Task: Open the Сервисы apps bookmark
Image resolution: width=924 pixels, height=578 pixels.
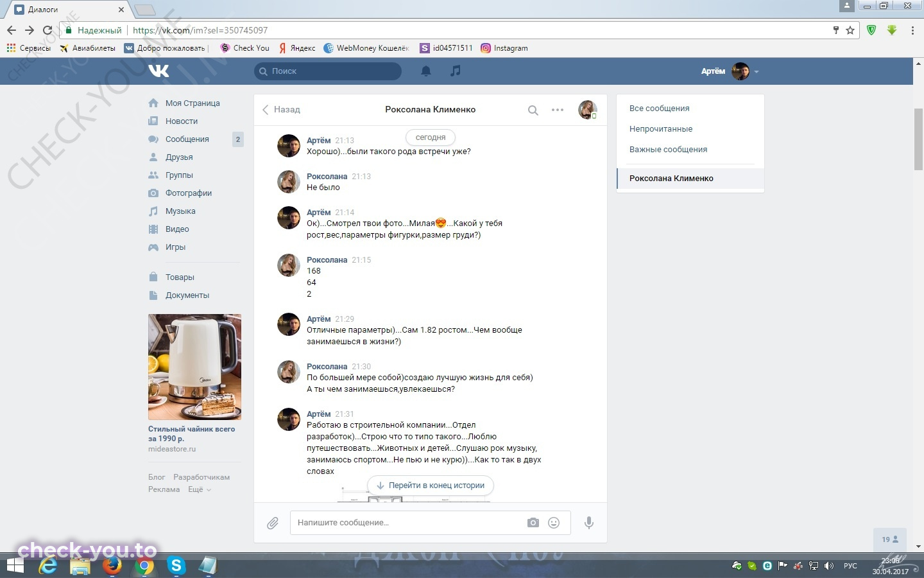Action: tap(28, 48)
